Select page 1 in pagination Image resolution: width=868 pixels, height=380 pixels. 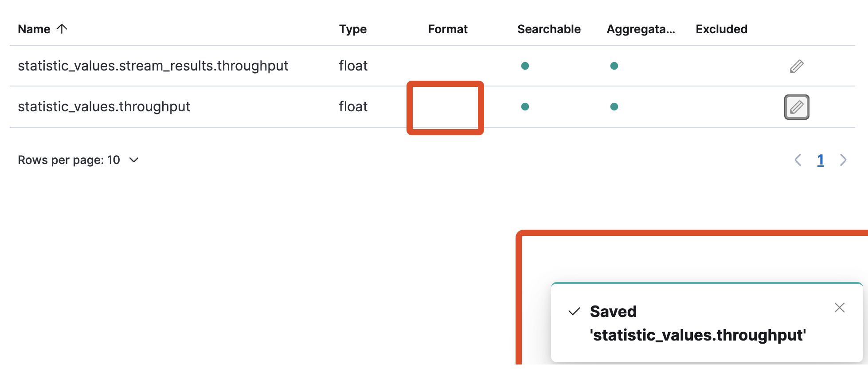point(821,160)
